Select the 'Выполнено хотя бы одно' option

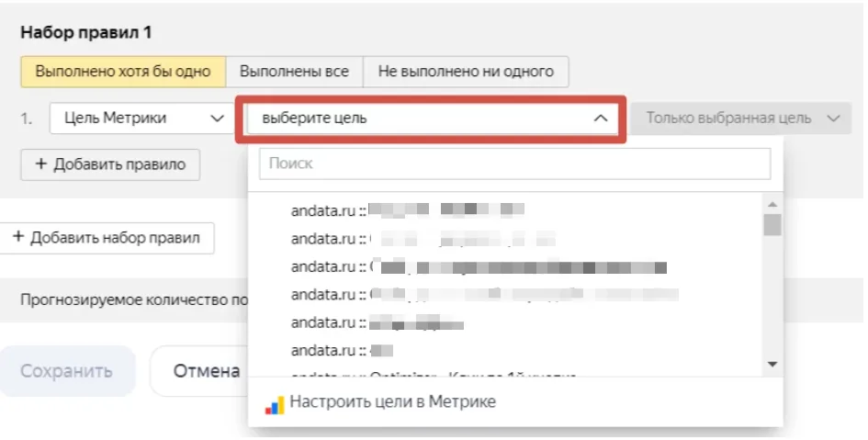click(123, 72)
